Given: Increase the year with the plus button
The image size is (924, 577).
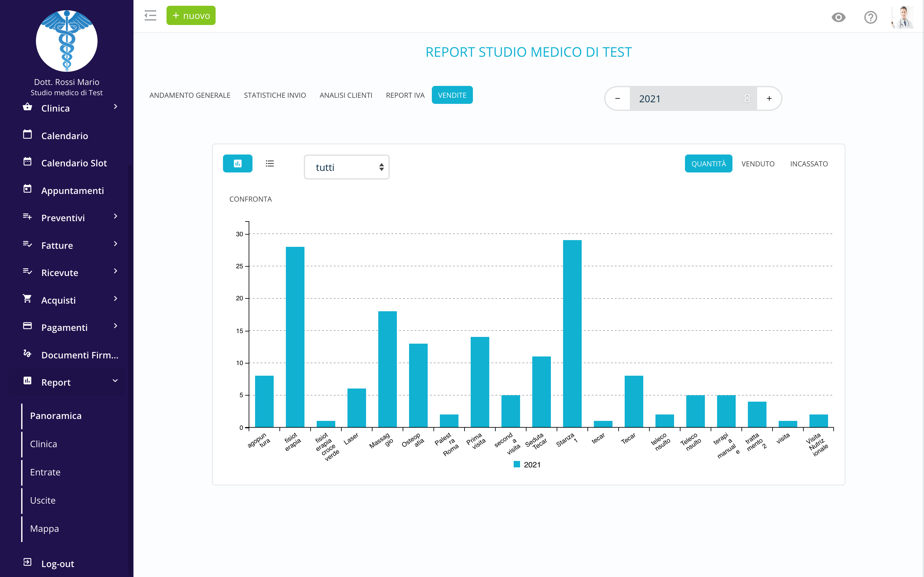Looking at the screenshot, I should pyautogui.click(x=769, y=98).
